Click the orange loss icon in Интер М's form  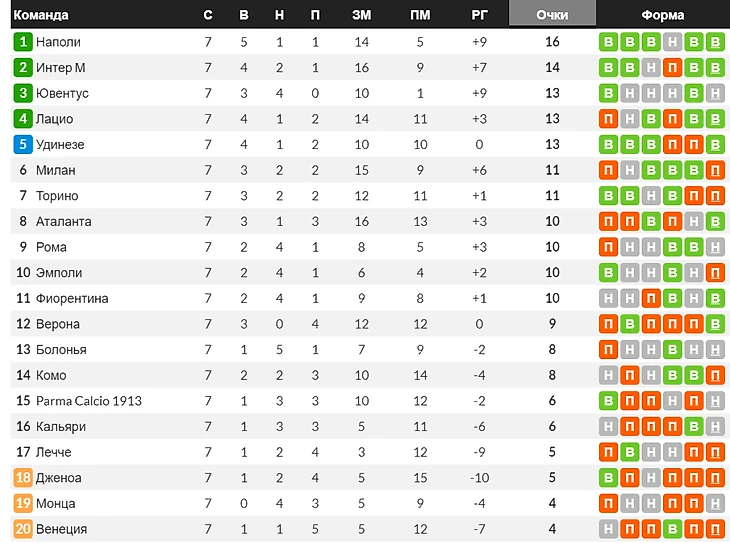tap(672, 68)
